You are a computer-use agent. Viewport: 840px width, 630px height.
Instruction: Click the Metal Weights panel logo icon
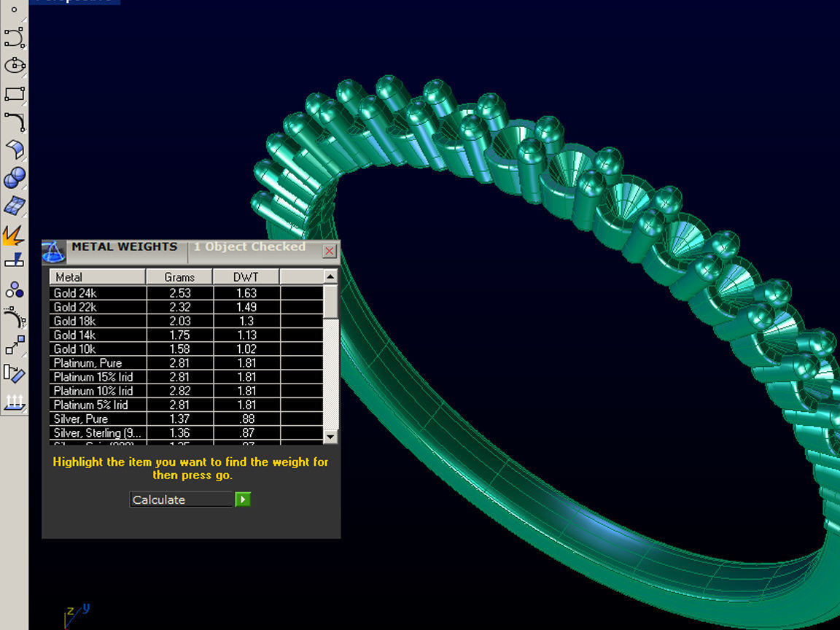pos(53,252)
